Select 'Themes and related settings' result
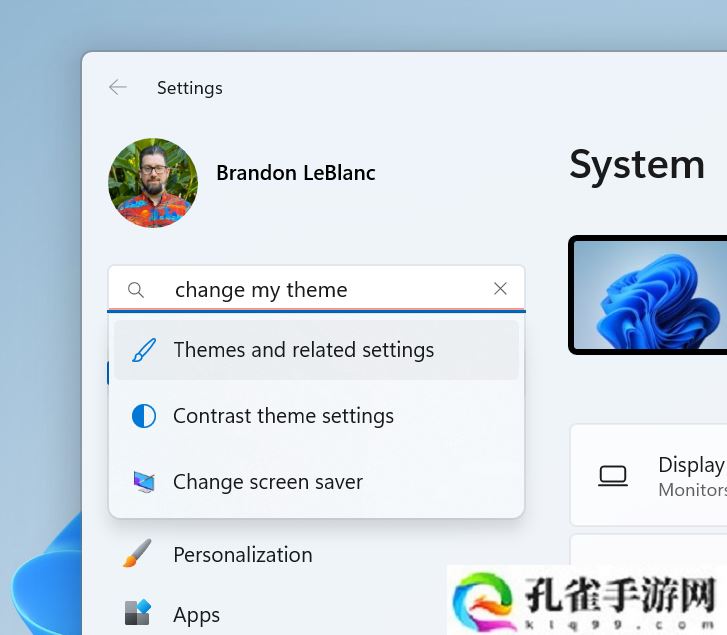 [x=316, y=350]
